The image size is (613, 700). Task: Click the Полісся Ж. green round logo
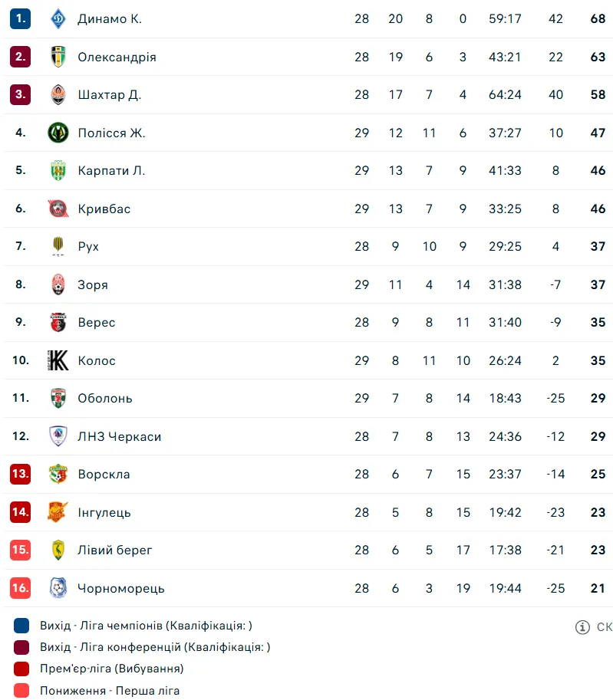pos(58,133)
